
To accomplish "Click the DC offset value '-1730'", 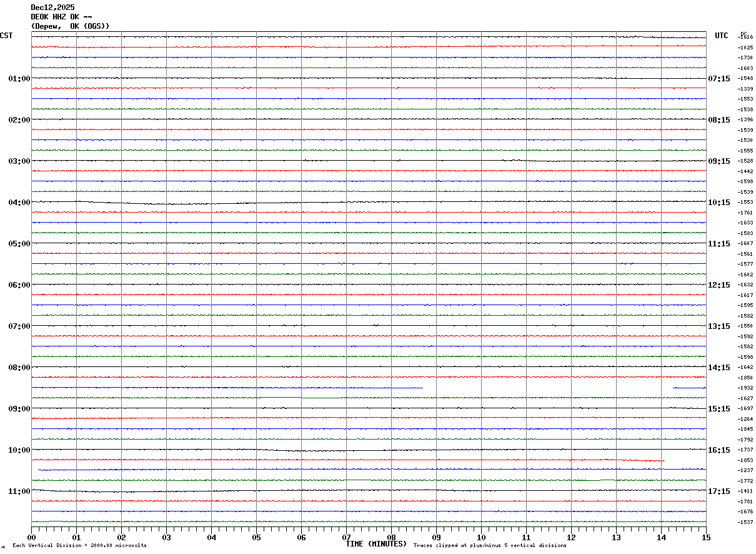I will (x=745, y=58).
